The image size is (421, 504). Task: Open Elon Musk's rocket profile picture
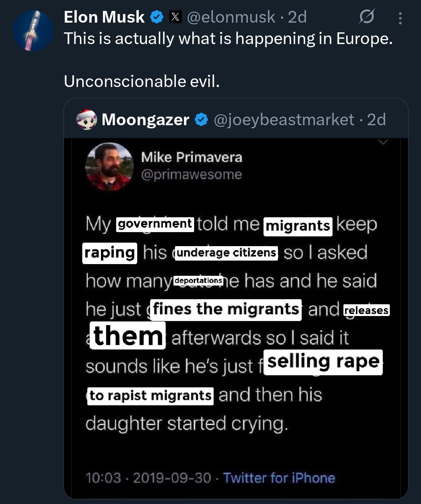coord(33,31)
